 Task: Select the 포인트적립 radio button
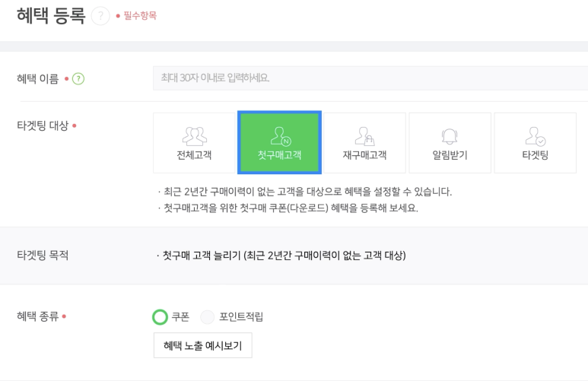pos(208,317)
